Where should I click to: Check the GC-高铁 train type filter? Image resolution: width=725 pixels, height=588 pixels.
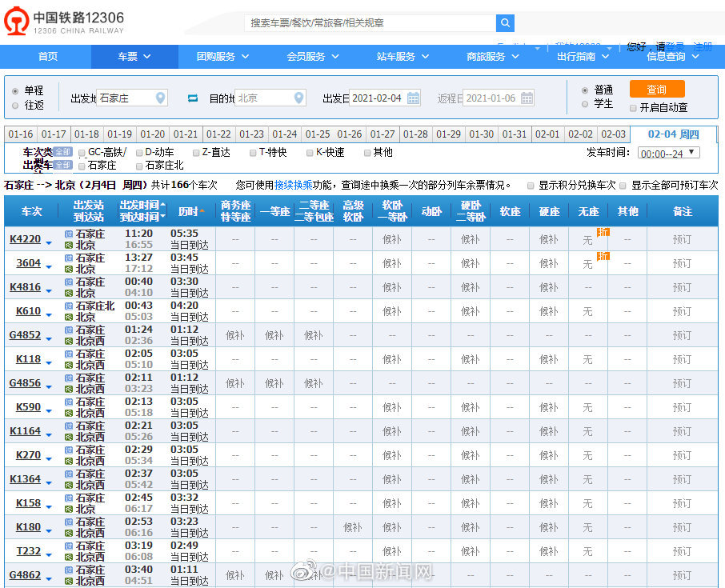82,152
